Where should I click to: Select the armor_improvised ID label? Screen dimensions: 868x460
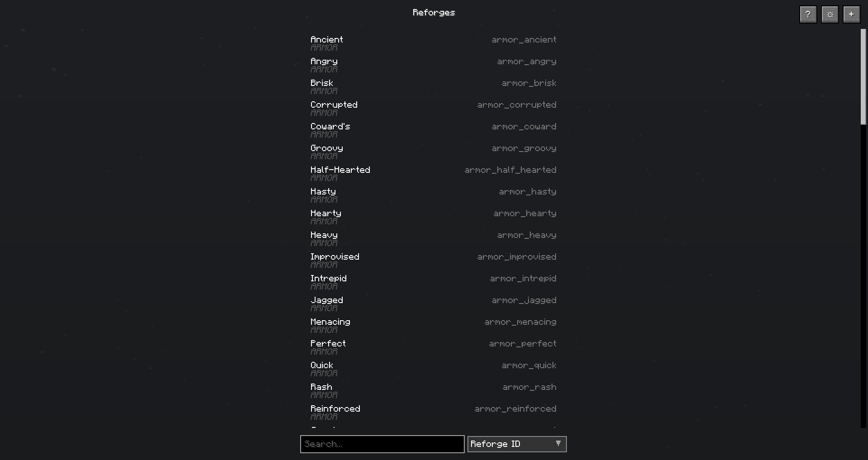click(x=517, y=257)
